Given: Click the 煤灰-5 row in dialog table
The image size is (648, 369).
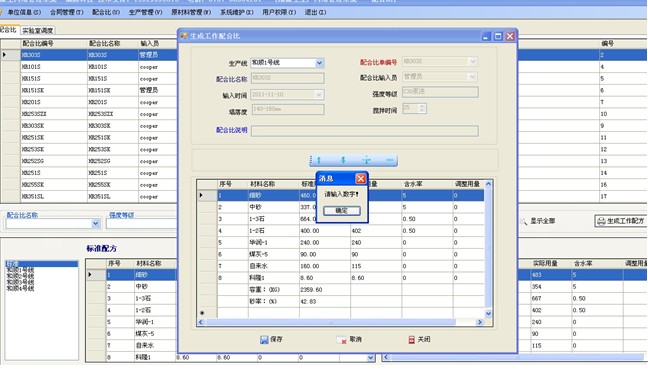Looking at the screenshot, I should (x=341, y=255).
